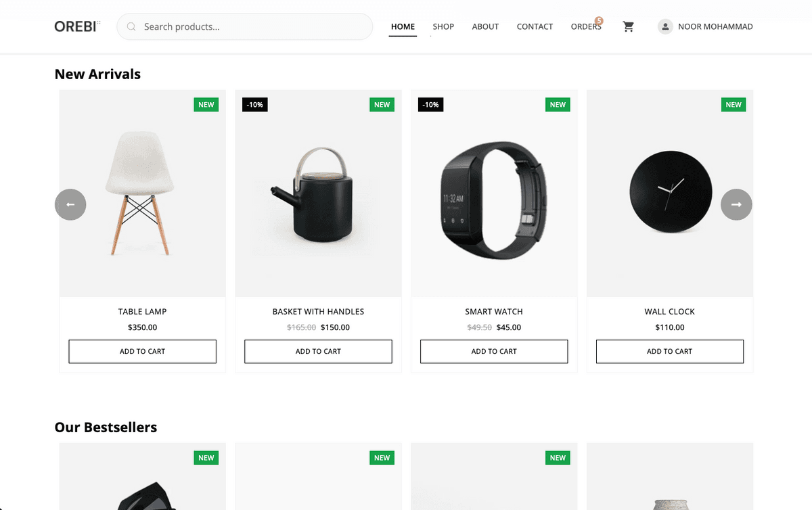Click the Smart Watch product title
The width and height of the screenshot is (812, 510).
point(494,312)
